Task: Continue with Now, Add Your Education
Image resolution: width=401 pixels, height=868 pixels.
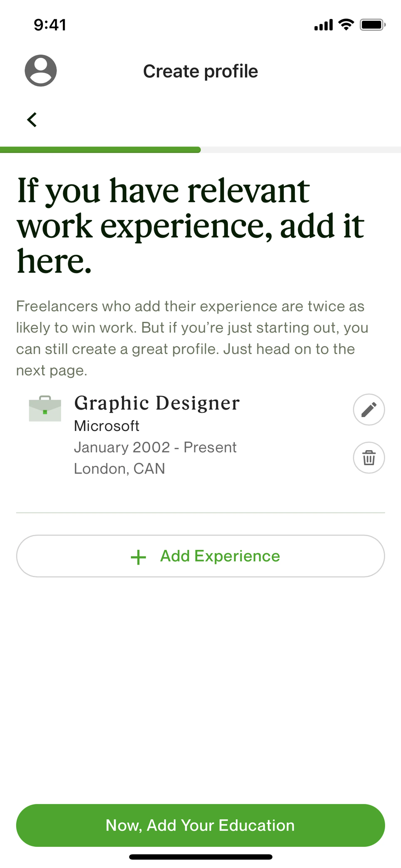Action: [200, 825]
